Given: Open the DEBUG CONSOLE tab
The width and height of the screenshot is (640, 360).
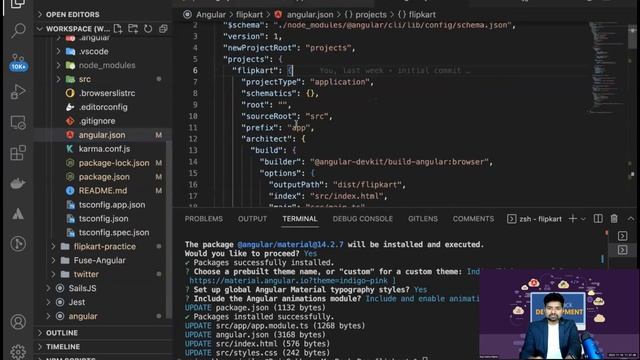Looking at the screenshot, I should [x=362, y=219].
